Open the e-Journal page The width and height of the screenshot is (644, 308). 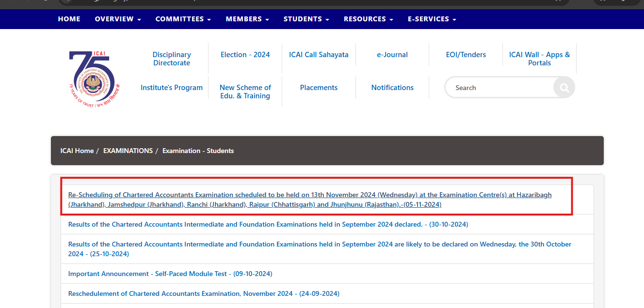pyautogui.click(x=392, y=55)
